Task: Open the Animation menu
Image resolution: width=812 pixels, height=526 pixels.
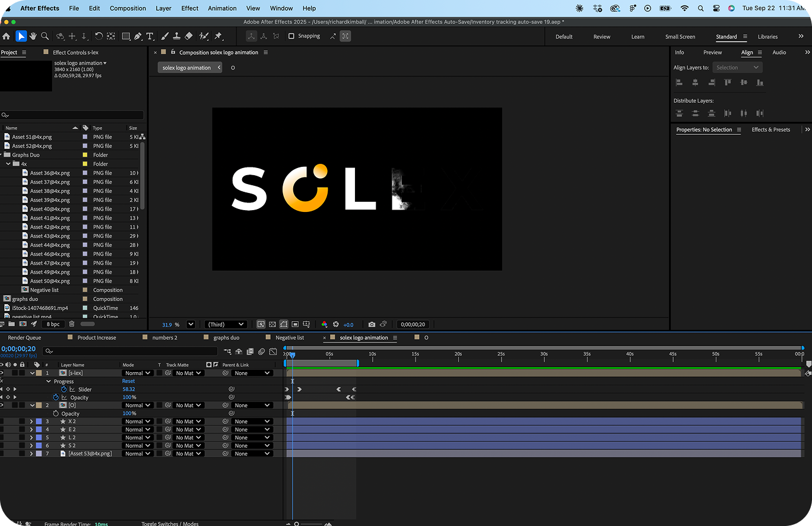Action: point(221,8)
